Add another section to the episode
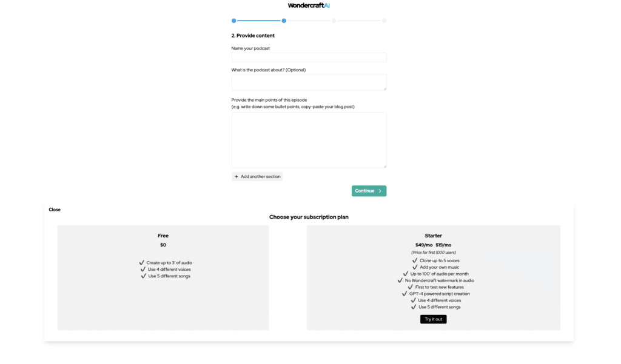Screen dimensions: 621x364 point(257,176)
